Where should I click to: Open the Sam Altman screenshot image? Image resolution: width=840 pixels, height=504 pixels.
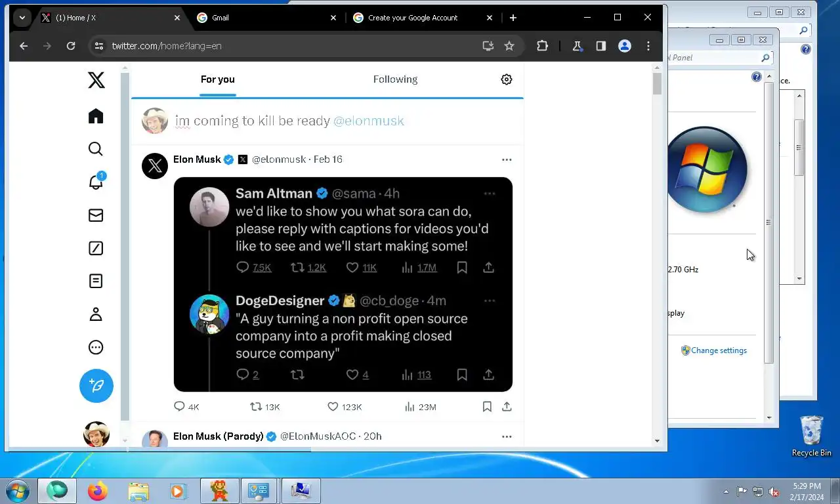pyautogui.click(x=343, y=284)
